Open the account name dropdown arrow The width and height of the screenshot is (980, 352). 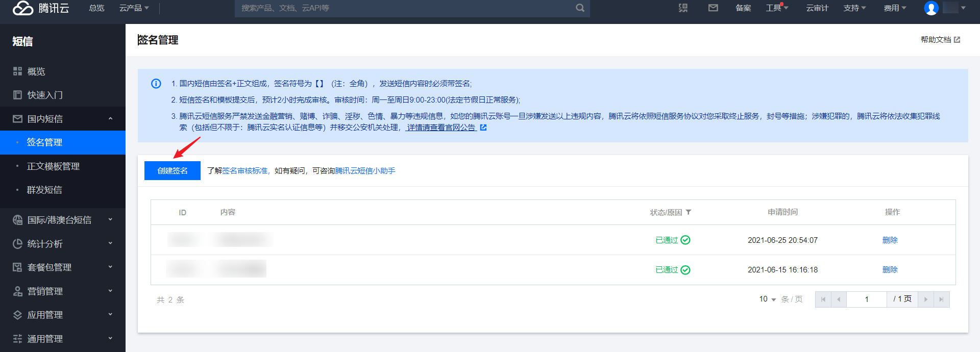pos(963,8)
